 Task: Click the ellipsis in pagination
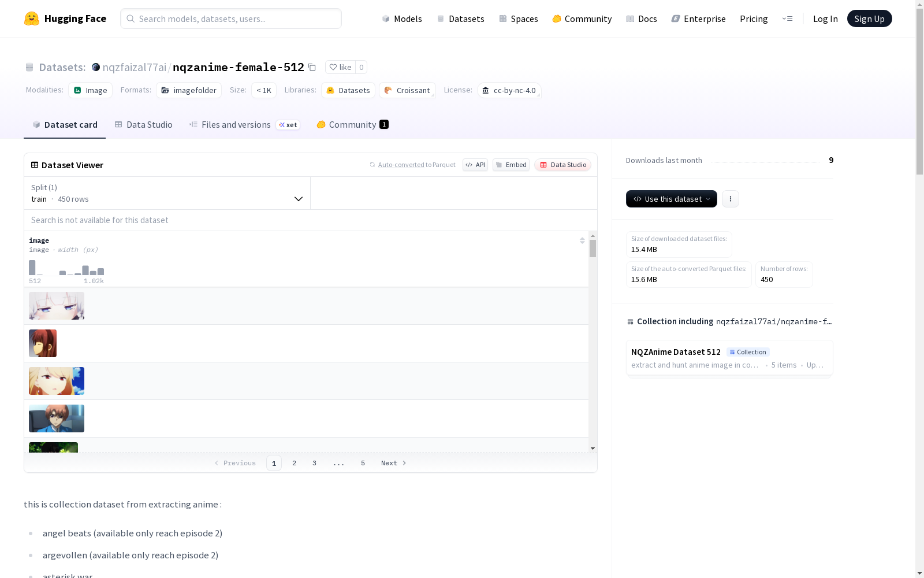pyautogui.click(x=338, y=463)
